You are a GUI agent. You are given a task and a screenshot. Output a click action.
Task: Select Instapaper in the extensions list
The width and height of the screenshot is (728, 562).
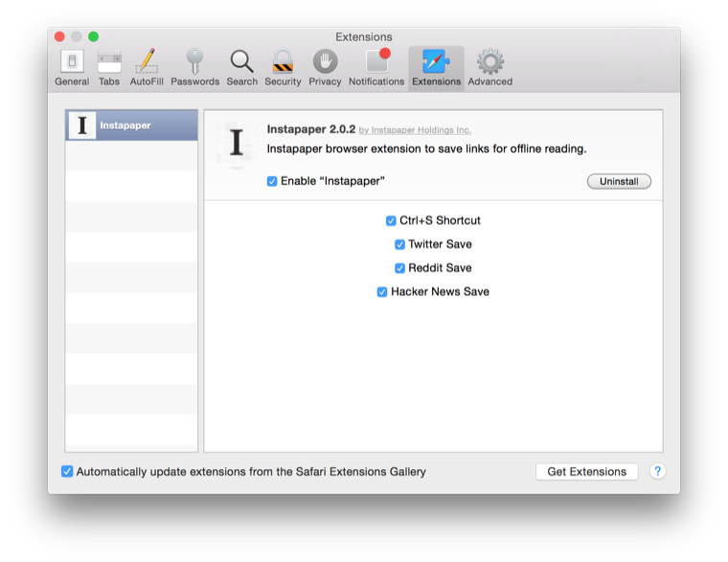[132, 125]
